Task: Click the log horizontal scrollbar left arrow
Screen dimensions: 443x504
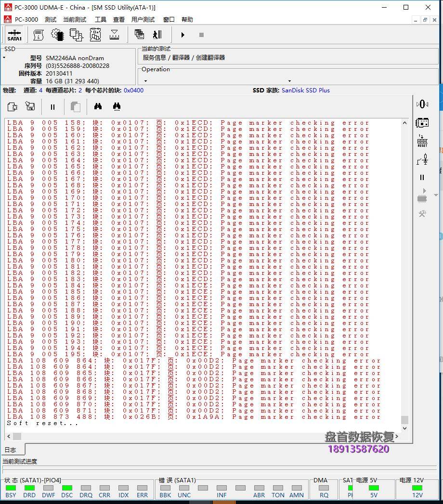Action: (x=9, y=436)
